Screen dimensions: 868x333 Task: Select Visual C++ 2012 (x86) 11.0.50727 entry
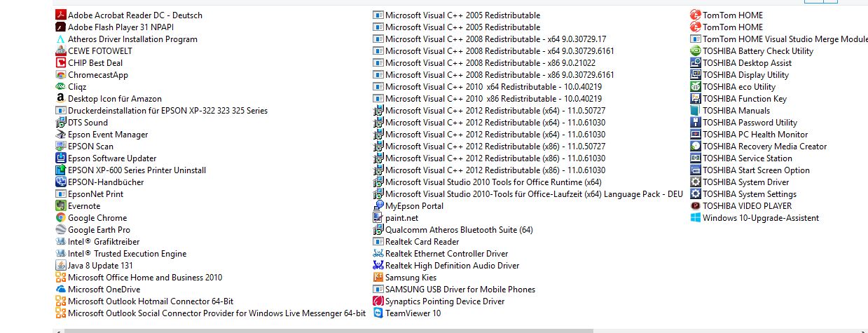490,146
